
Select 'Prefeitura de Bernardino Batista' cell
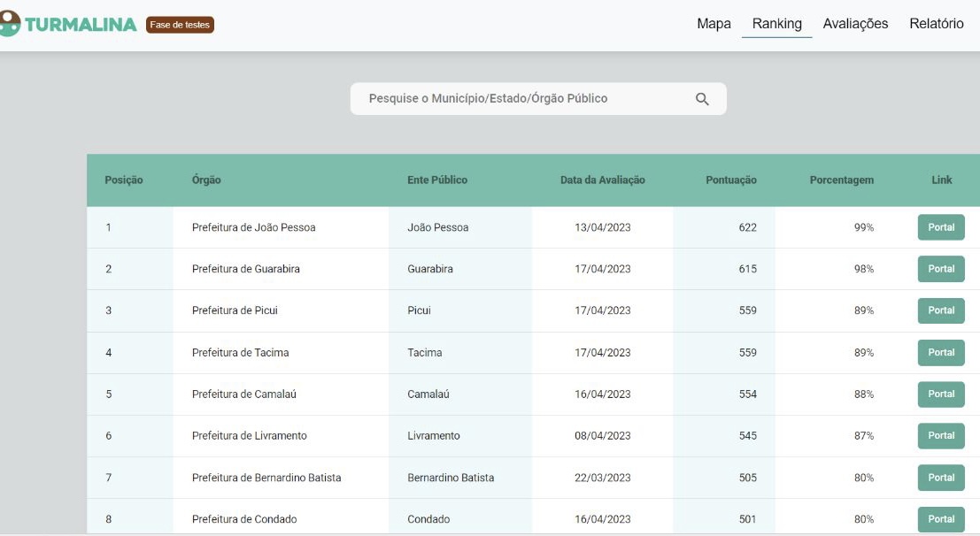tap(266, 478)
